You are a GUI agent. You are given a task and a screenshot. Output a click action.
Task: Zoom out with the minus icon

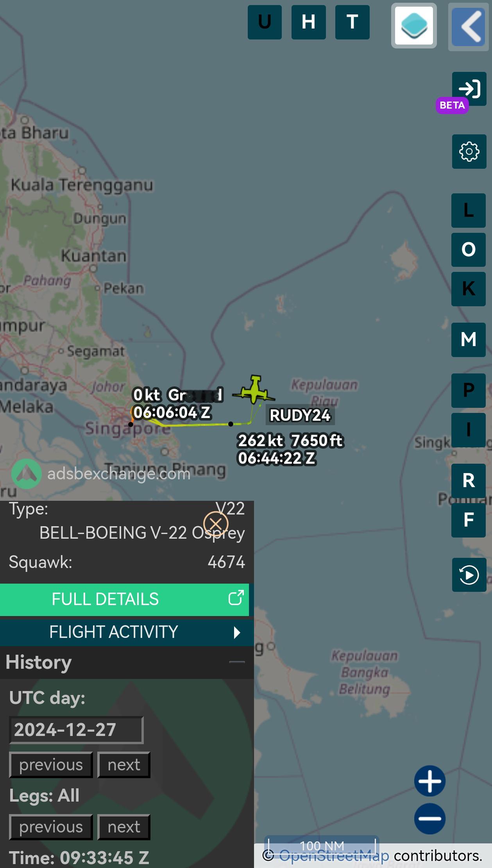(x=430, y=818)
